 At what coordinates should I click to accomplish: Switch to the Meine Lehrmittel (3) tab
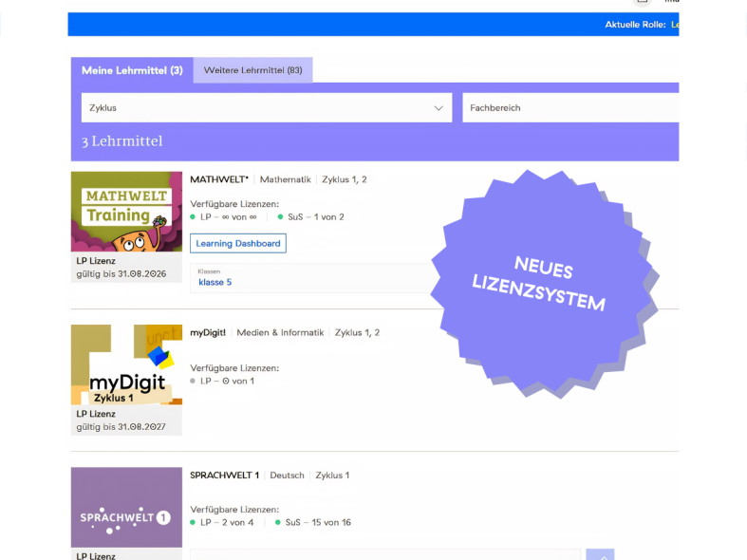coord(132,70)
